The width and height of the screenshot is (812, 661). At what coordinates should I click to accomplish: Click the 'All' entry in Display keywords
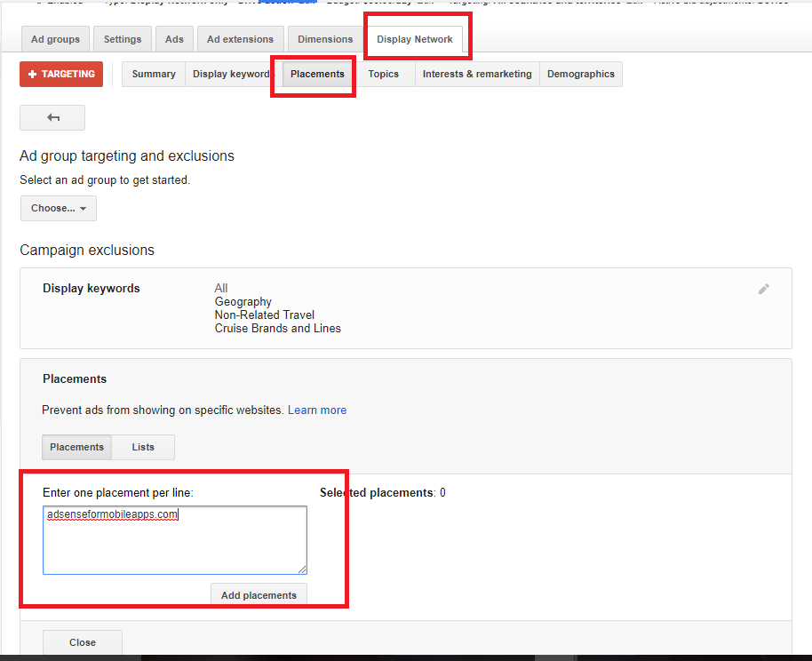click(x=221, y=288)
